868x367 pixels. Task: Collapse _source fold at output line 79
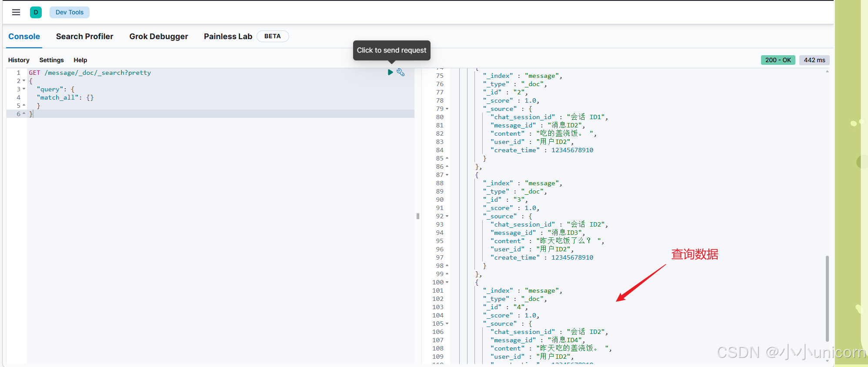pos(447,109)
